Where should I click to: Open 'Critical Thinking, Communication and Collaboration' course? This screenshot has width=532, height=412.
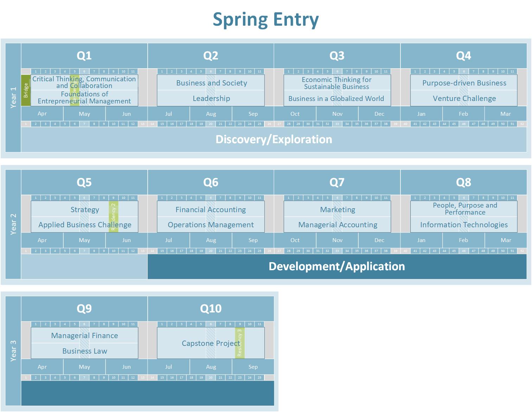point(84,82)
